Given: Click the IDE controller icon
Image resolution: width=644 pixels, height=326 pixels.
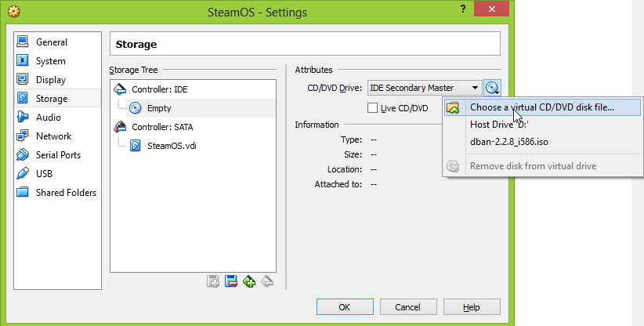Looking at the screenshot, I should coord(120,89).
